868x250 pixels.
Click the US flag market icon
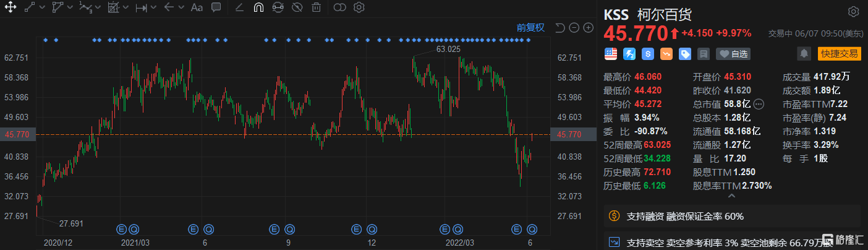pos(611,54)
